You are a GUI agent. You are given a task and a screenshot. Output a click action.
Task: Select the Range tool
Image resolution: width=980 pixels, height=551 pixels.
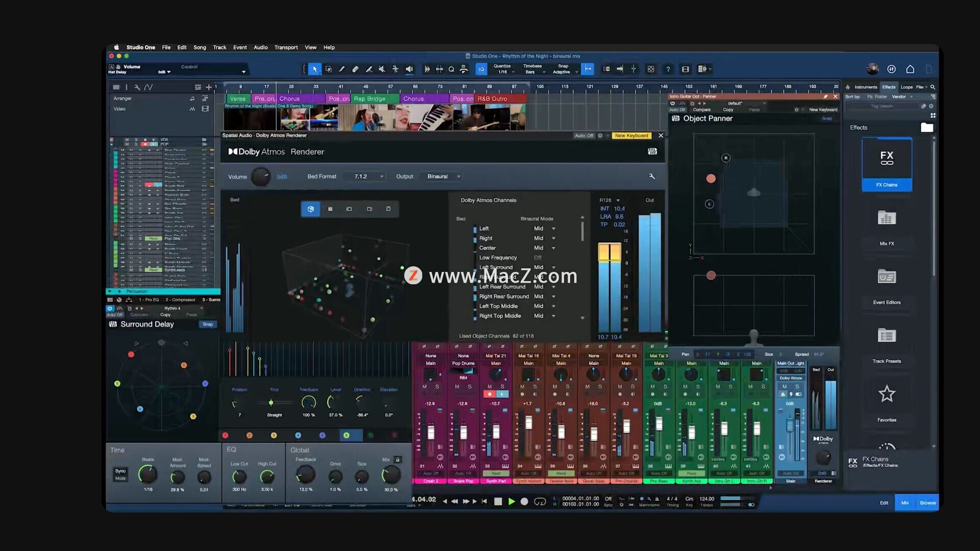[x=328, y=69]
